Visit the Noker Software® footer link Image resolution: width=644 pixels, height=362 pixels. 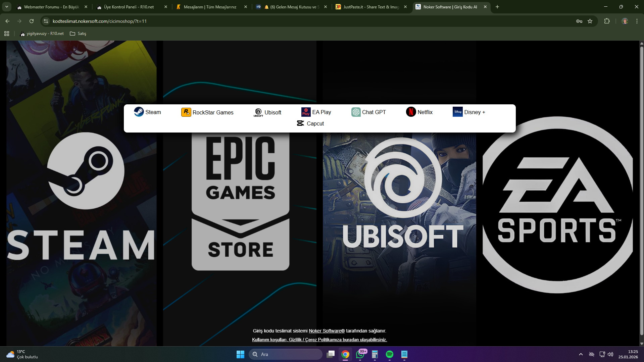[327, 331]
